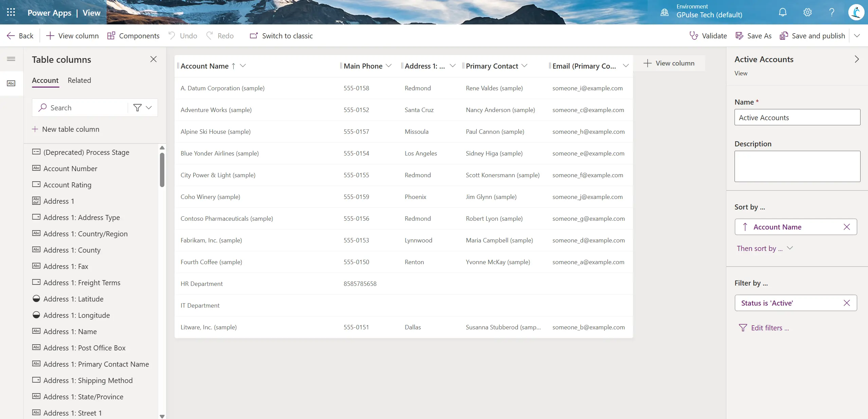Open the app launcher waffle menu
The width and height of the screenshot is (868, 419).
tap(11, 12)
